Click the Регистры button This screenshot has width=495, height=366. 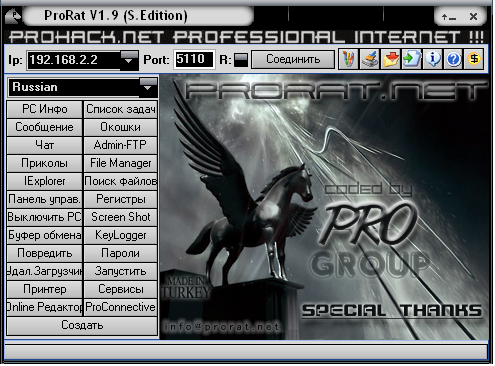click(x=120, y=199)
